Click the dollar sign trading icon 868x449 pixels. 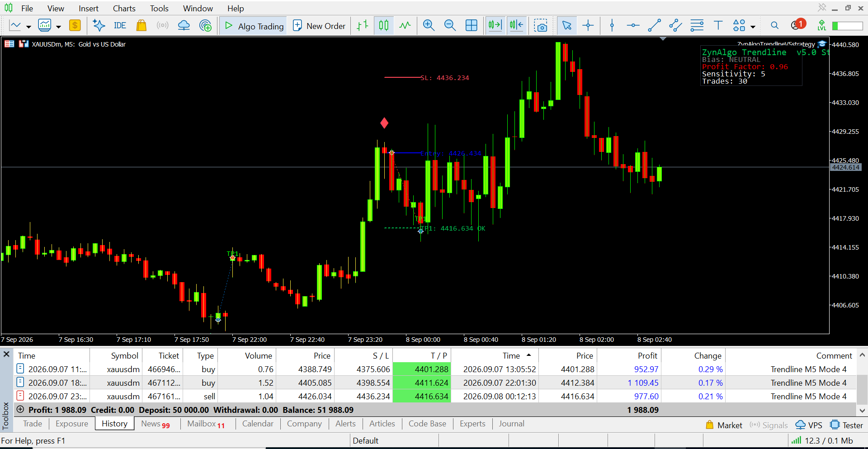click(x=75, y=26)
